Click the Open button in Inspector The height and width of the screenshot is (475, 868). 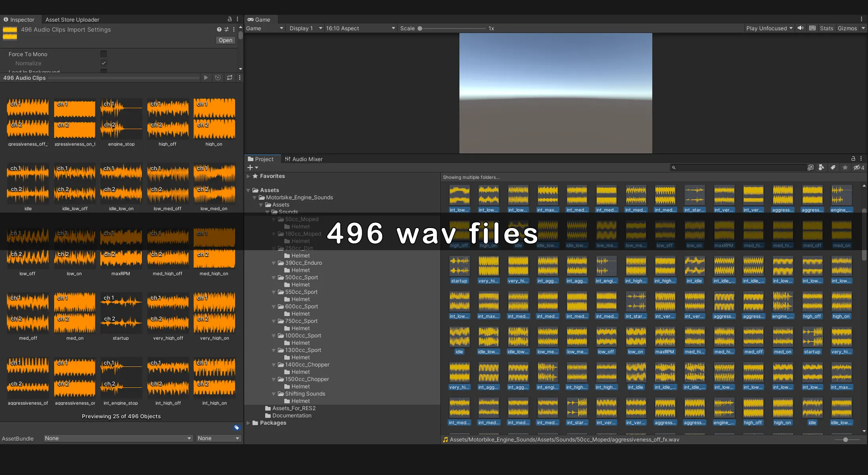pos(225,40)
